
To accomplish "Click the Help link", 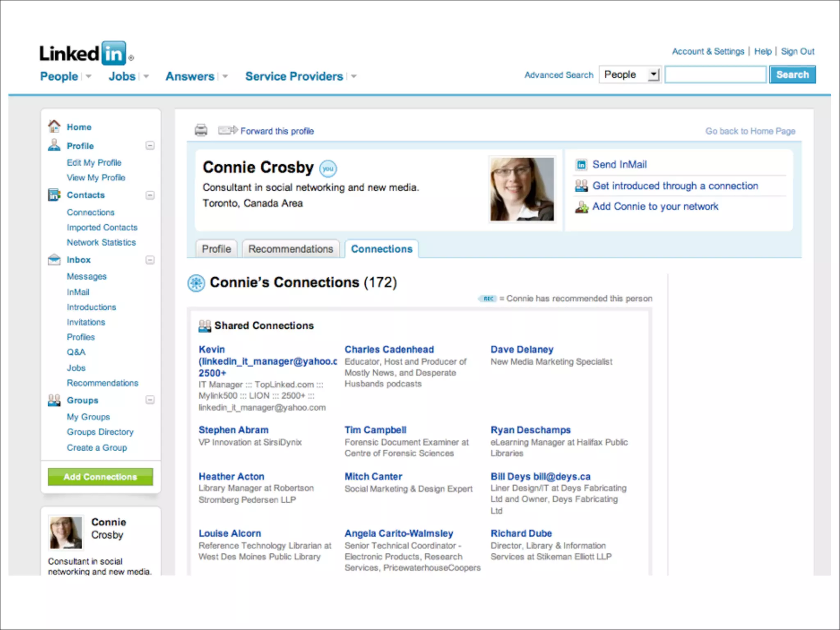I will coord(763,52).
